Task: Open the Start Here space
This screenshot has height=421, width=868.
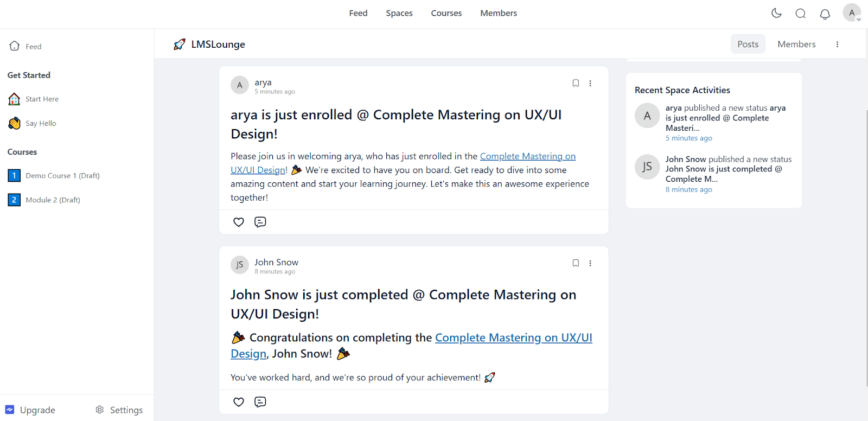Action: (42, 99)
